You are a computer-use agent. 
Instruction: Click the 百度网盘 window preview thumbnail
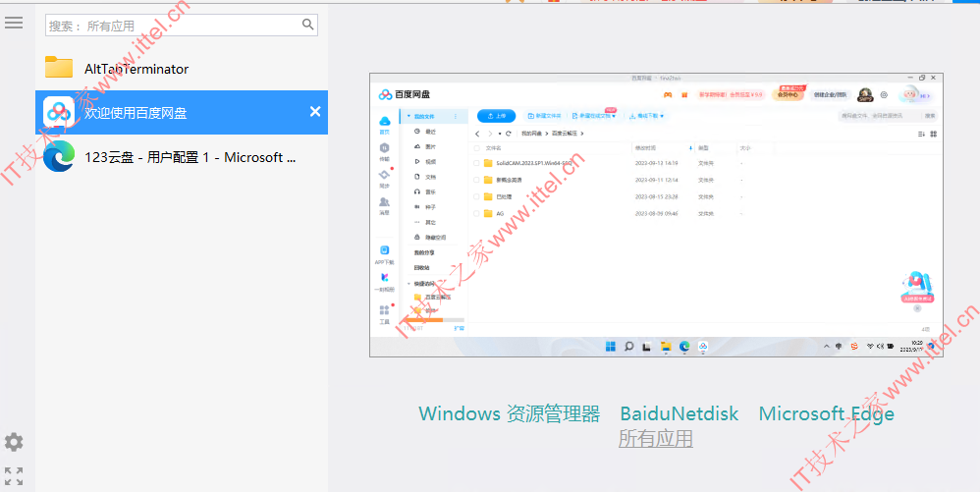pyautogui.click(x=656, y=215)
